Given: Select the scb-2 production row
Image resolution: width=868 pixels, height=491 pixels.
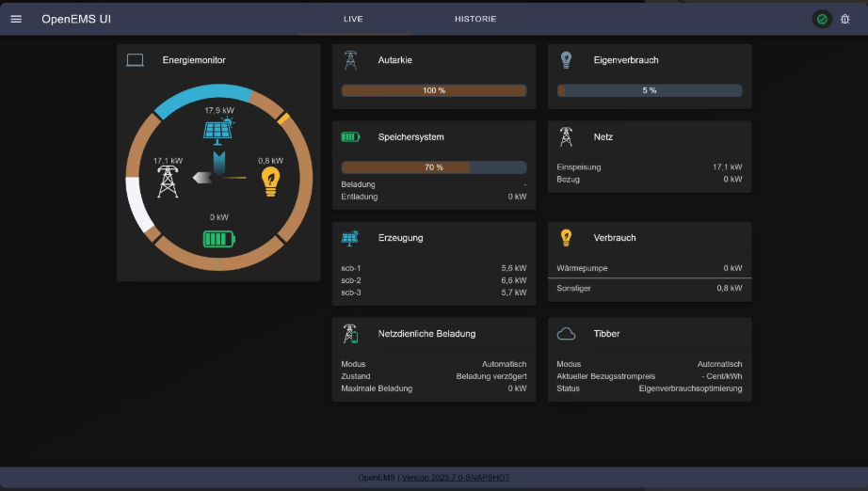Looking at the screenshot, I should click(x=434, y=280).
